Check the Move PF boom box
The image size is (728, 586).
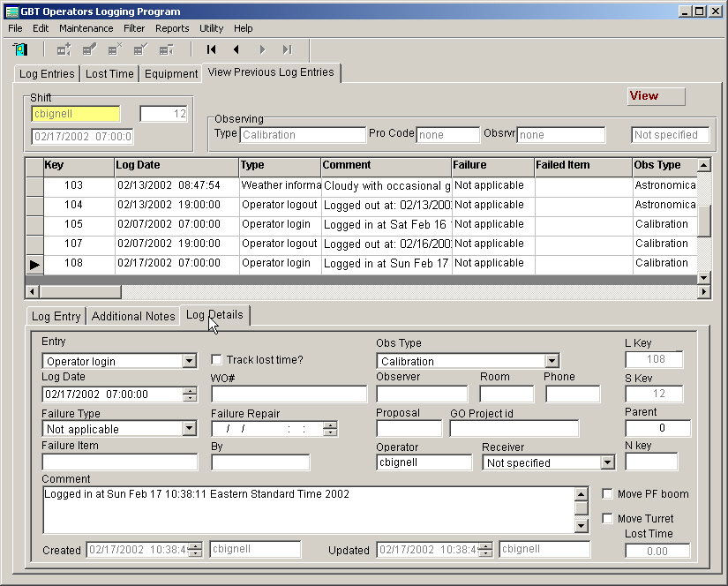pyautogui.click(x=607, y=494)
